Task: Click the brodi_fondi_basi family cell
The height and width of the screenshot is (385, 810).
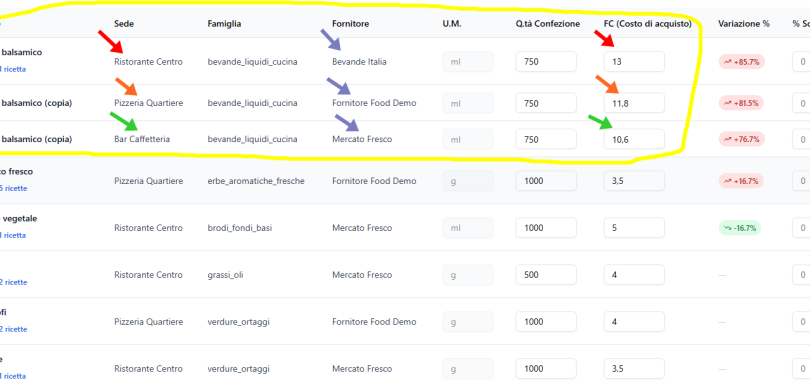Action: click(x=240, y=228)
